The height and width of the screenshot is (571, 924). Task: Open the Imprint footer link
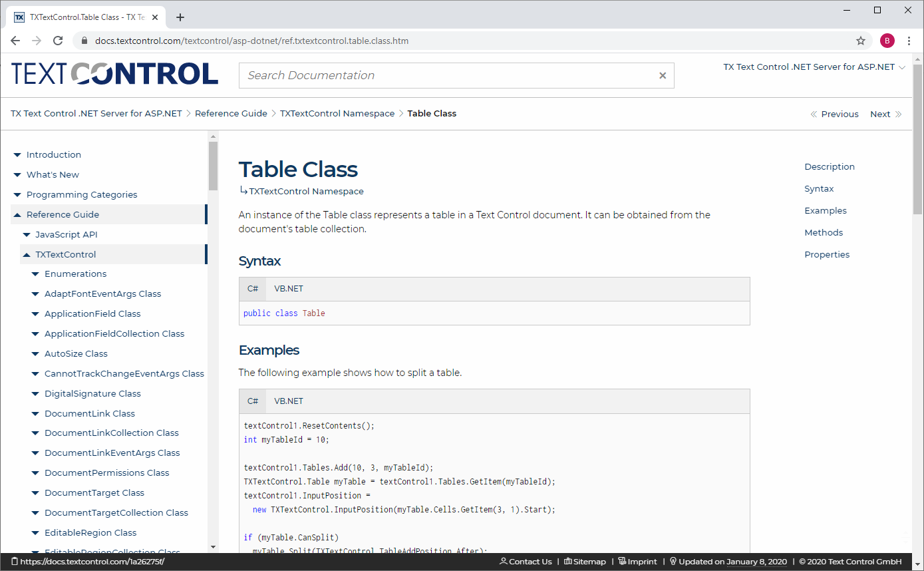(x=637, y=562)
